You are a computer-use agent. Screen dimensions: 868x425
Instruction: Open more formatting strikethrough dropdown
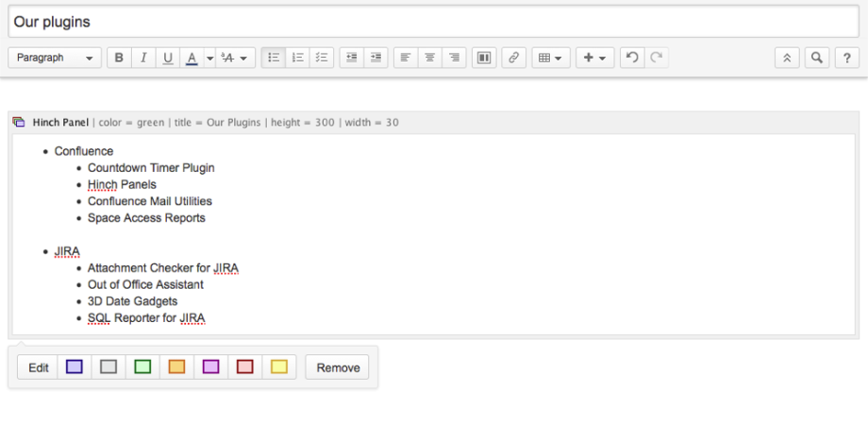(x=235, y=58)
